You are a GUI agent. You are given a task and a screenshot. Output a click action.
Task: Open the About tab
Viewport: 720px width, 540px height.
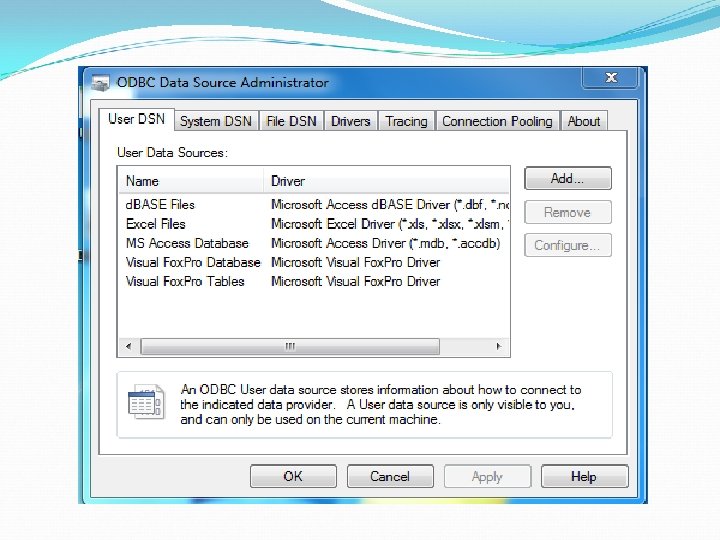[584, 121]
